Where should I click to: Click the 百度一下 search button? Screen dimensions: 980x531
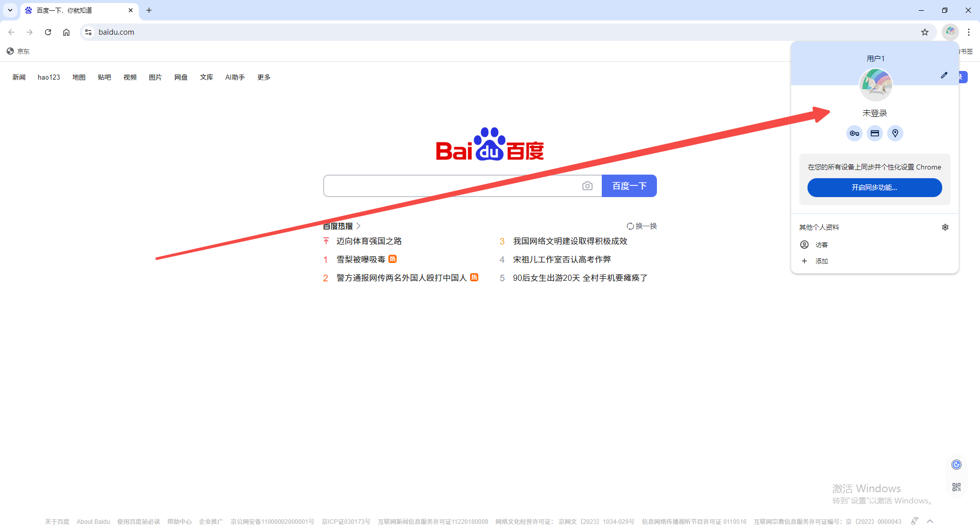(x=629, y=186)
